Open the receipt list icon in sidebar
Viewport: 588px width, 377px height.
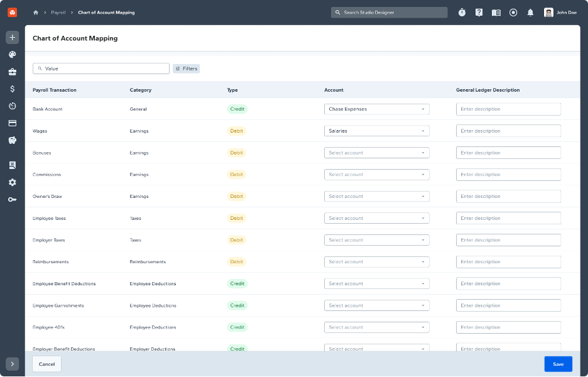13,165
